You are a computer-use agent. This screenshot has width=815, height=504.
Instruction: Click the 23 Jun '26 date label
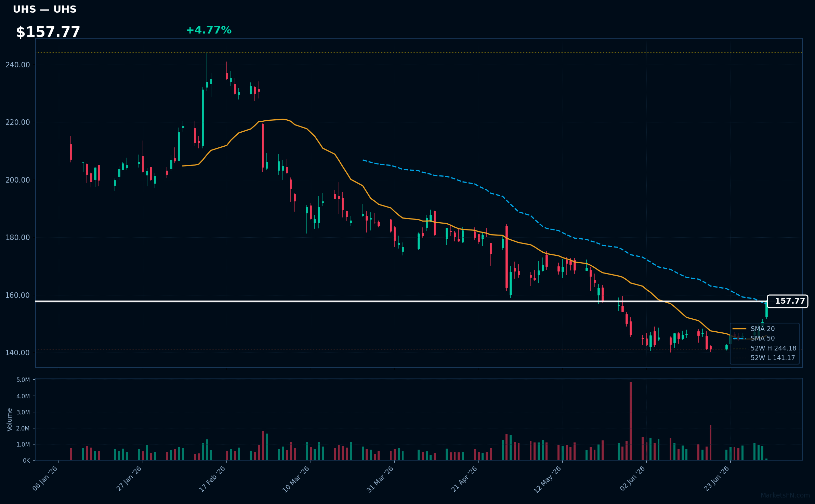[x=717, y=479]
